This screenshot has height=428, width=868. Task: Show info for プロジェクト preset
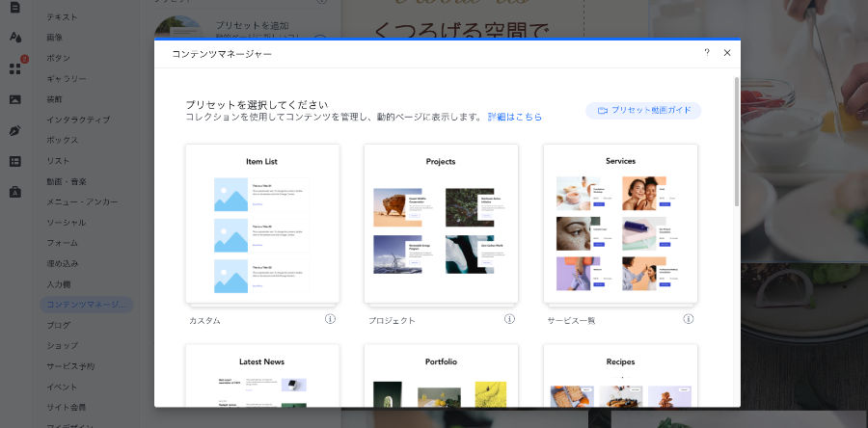509,319
